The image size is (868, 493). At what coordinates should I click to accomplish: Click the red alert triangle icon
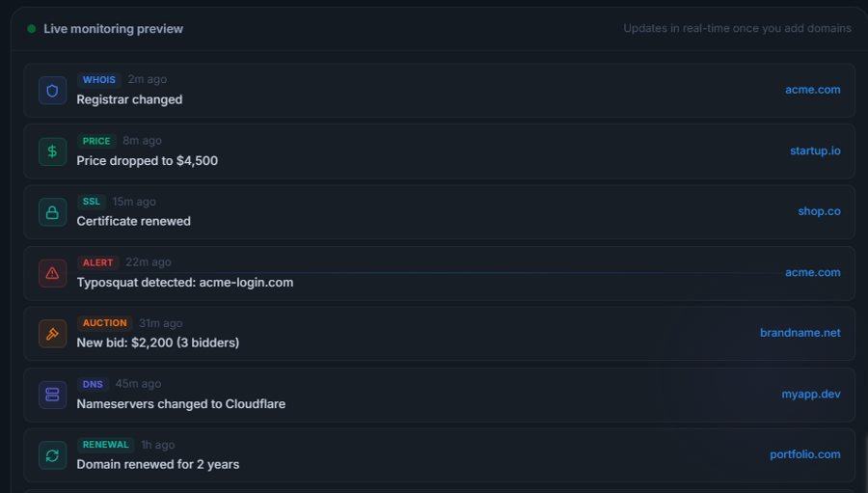click(x=53, y=273)
